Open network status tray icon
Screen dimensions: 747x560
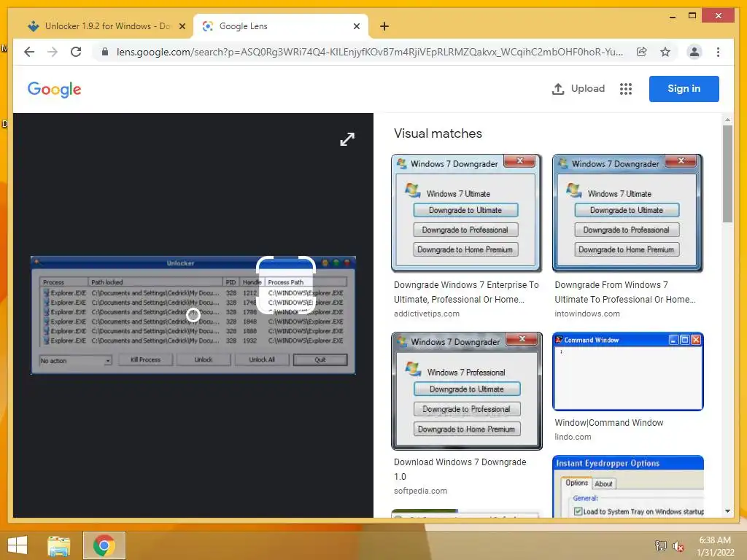[x=661, y=545]
